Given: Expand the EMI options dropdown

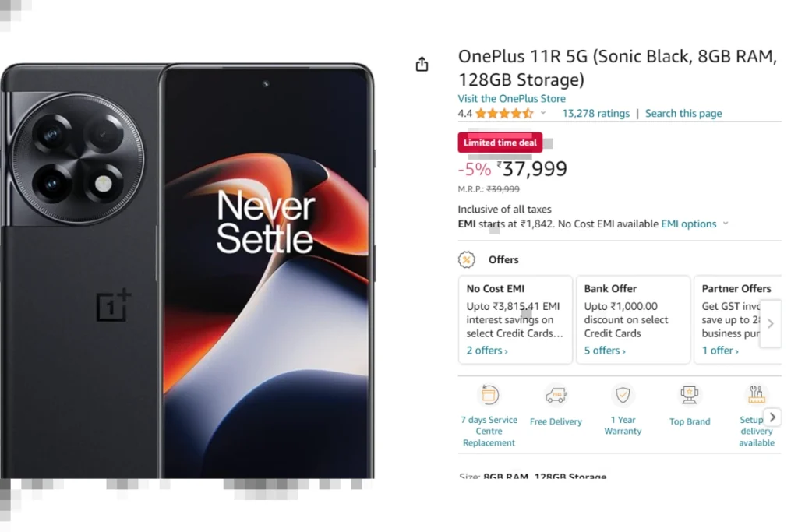Looking at the screenshot, I should [726, 224].
